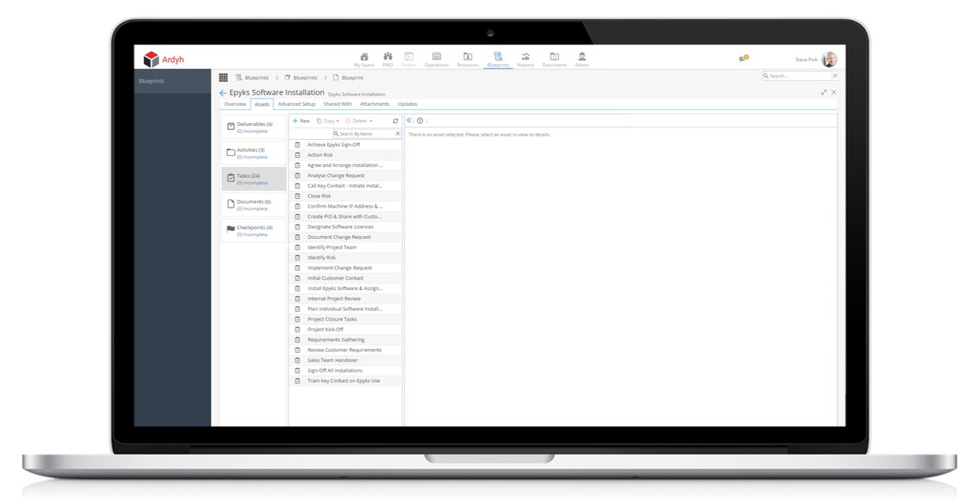Screen dimensions: 980x504
Task: Go to the PMO module
Action: click(388, 60)
